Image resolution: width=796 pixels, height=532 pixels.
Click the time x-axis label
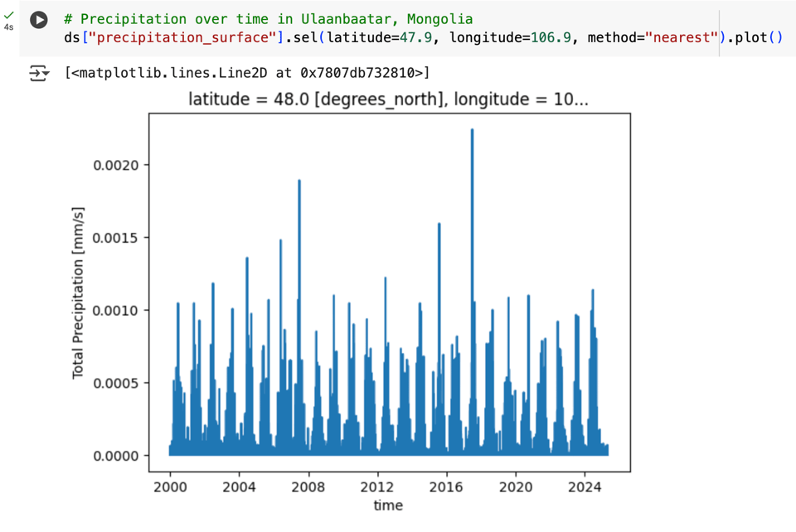pyautogui.click(x=388, y=505)
